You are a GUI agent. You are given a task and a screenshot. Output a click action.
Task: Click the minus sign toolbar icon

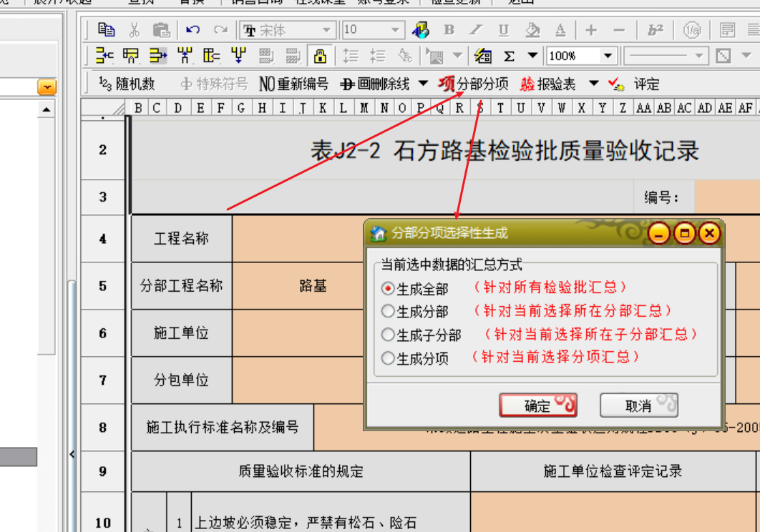coord(619,30)
